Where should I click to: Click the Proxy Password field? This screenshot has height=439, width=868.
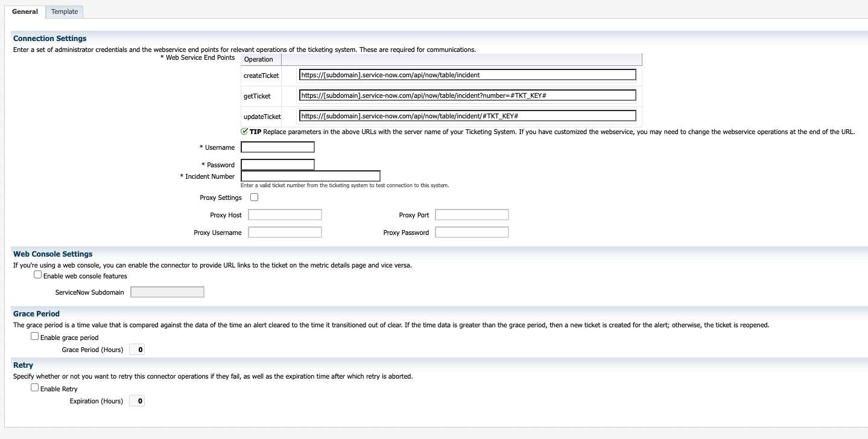pos(471,232)
